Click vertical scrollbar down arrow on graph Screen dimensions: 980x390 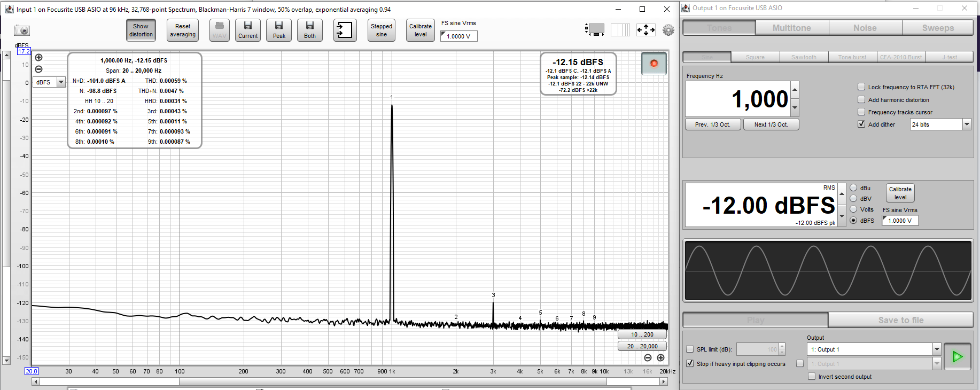[x=6, y=361]
